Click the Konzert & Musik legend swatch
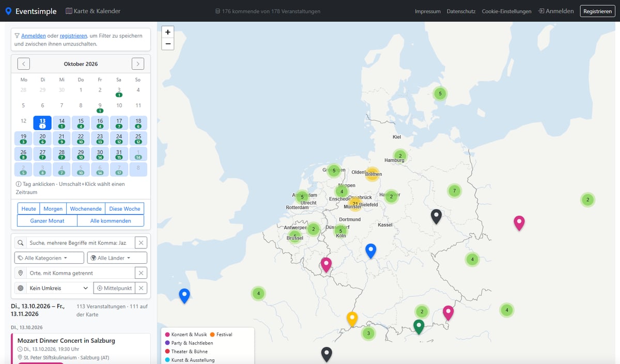Viewport: 620px width, 364px height. (x=167, y=335)
